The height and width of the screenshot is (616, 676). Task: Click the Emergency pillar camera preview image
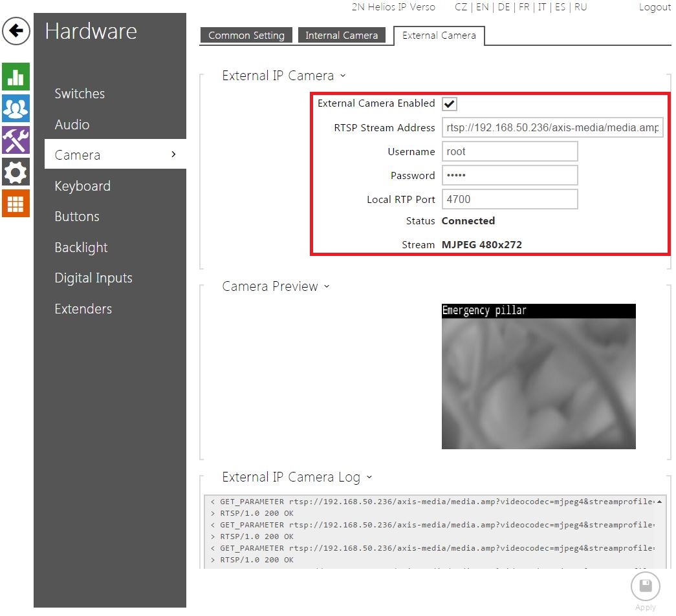[x=538, y=376]
